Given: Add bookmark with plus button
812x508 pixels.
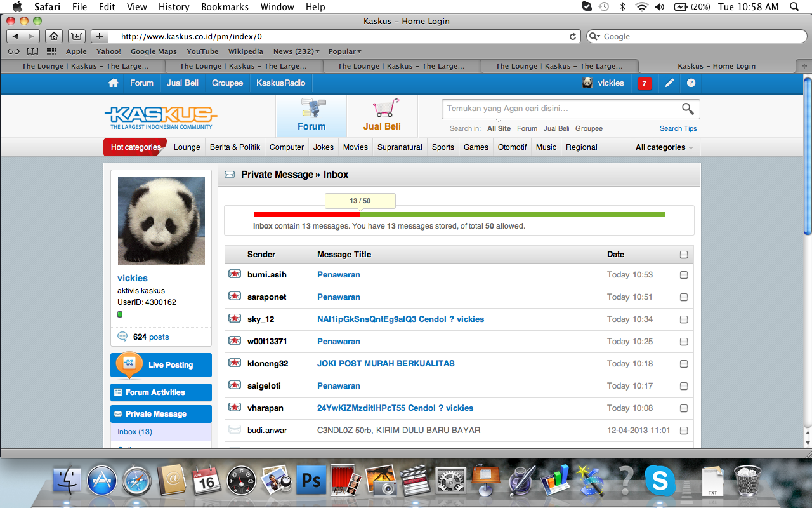Looking at the screenshot, I should point(100,36).
